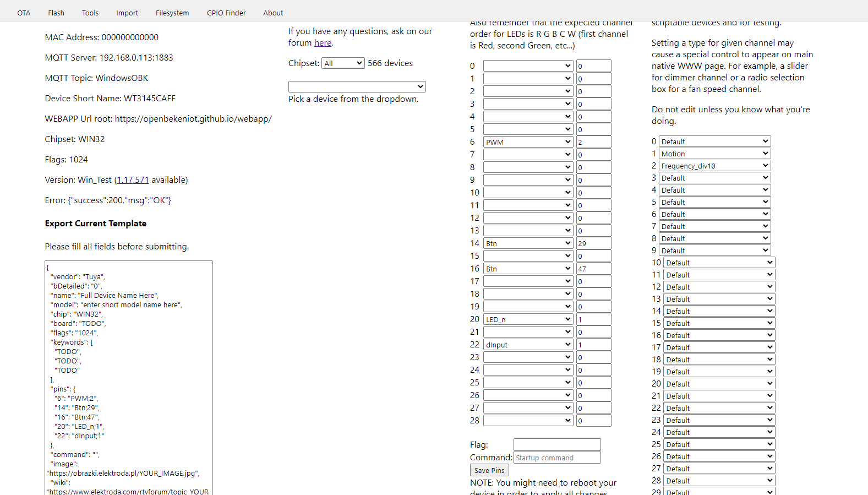Open pin 28 role dropdown
The height and width of the screenshot is (495, 868).
[x=528, y=421]
